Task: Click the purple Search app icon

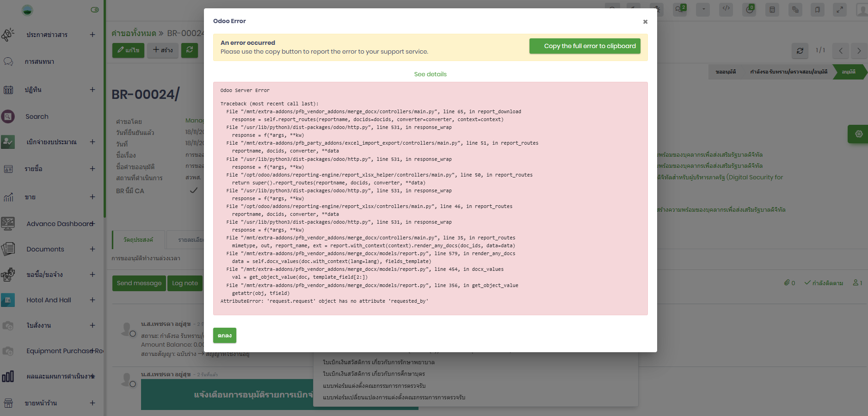Action: 8,116
